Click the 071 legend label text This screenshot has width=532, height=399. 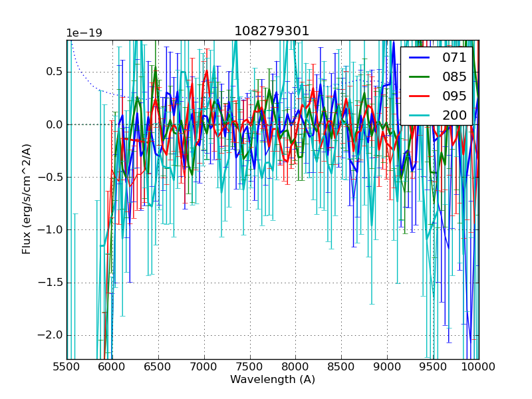tap(454, 58)
